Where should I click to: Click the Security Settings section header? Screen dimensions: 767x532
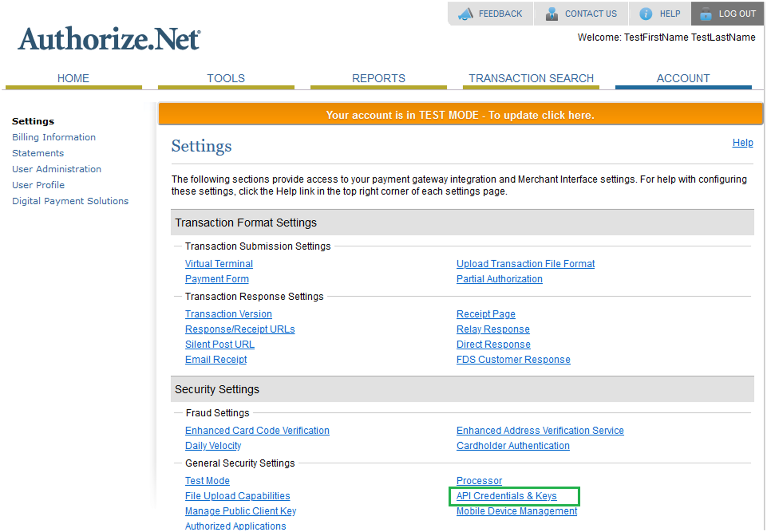tap(462, 389)
